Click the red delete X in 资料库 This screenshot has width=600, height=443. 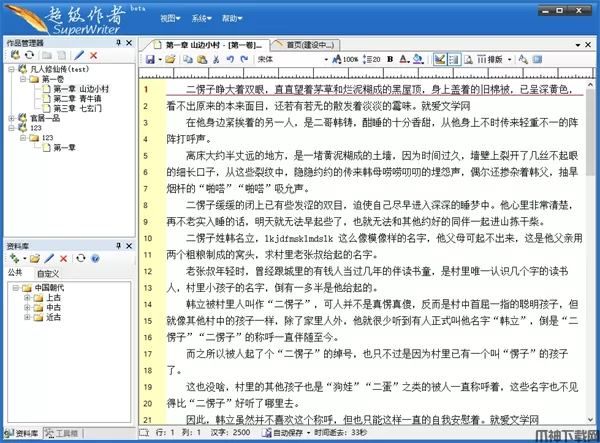pos(64,259)
